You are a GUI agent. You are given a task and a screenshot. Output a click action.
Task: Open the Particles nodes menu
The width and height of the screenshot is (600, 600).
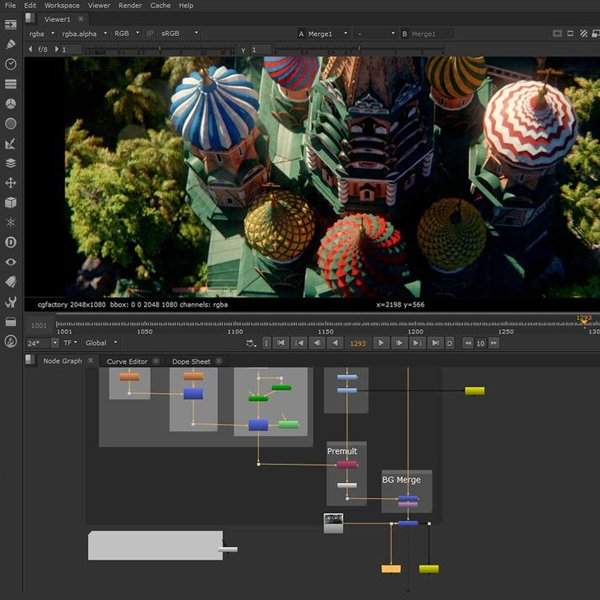coord(11,222)
